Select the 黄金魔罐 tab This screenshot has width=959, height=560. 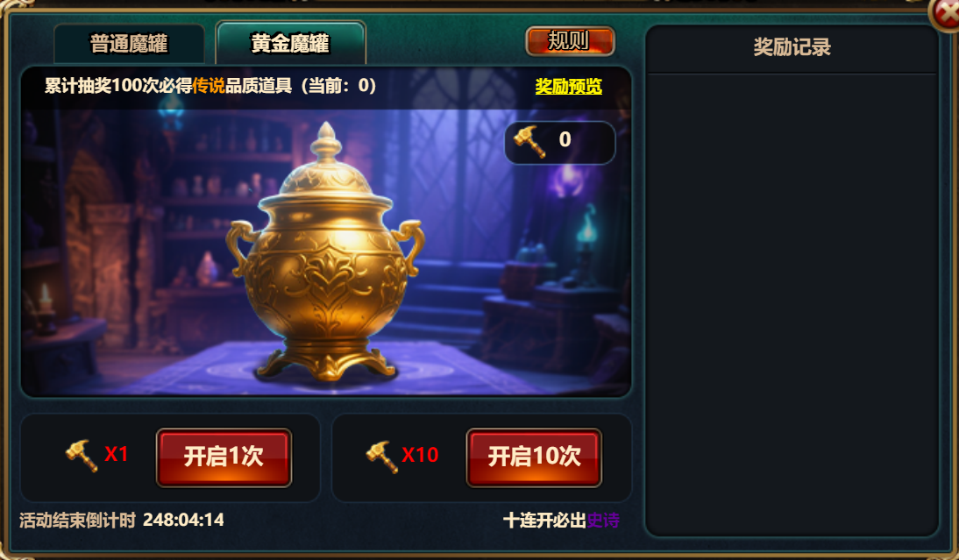(290, 43)
